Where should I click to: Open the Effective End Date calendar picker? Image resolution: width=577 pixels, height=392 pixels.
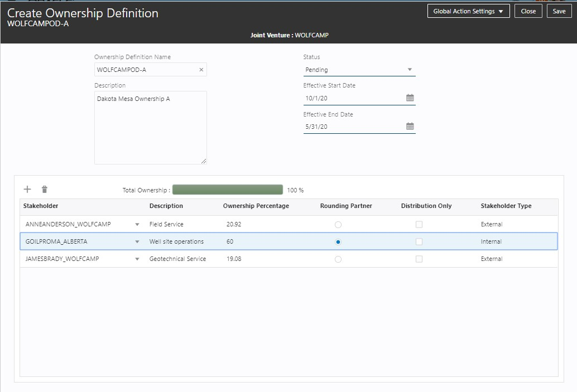pyautogui.click(x=410, y=127)
